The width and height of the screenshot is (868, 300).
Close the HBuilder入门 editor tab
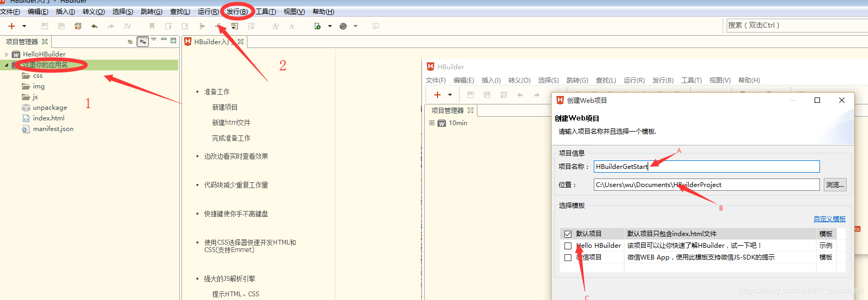[x=241, y=42]
